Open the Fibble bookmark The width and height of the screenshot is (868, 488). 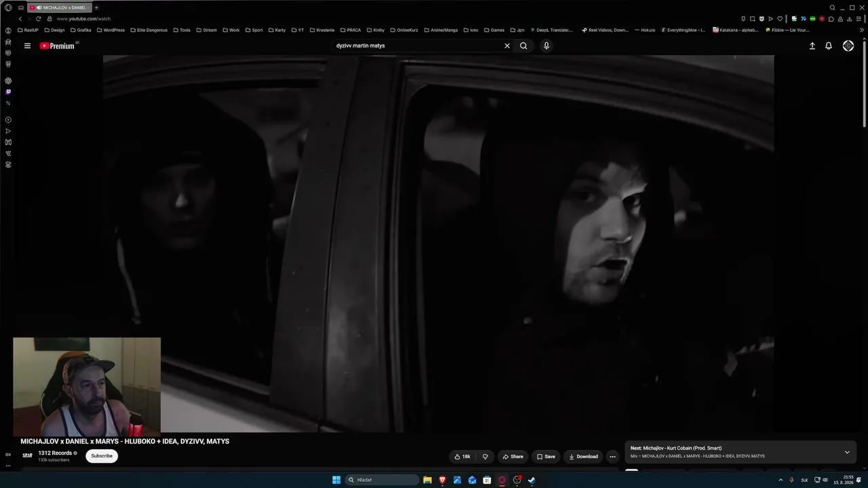click(x=787, y=30)
